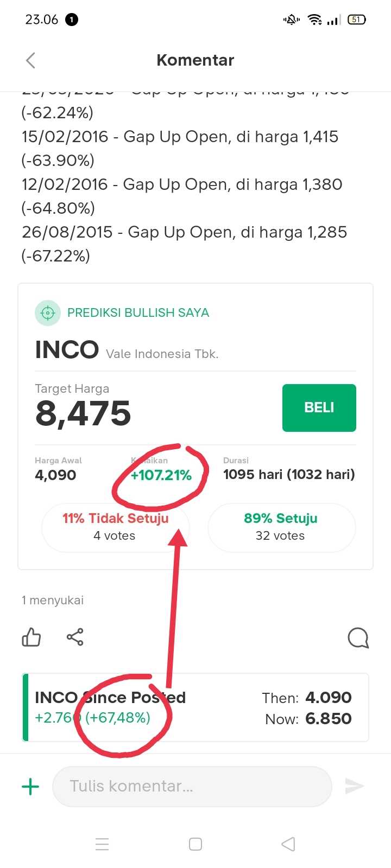Focus the "Tulis komentar..." input field
The height and width of the screenshot is (868, 391).
(192, 786)
